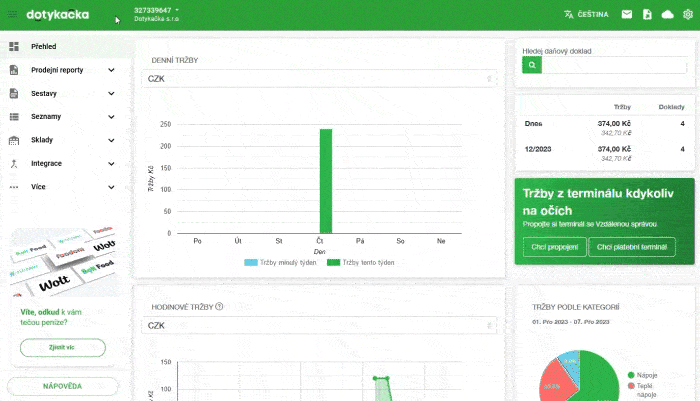Click the green Thursday bar in daily chart
700x401 pixels.
(x=325, y=180)
